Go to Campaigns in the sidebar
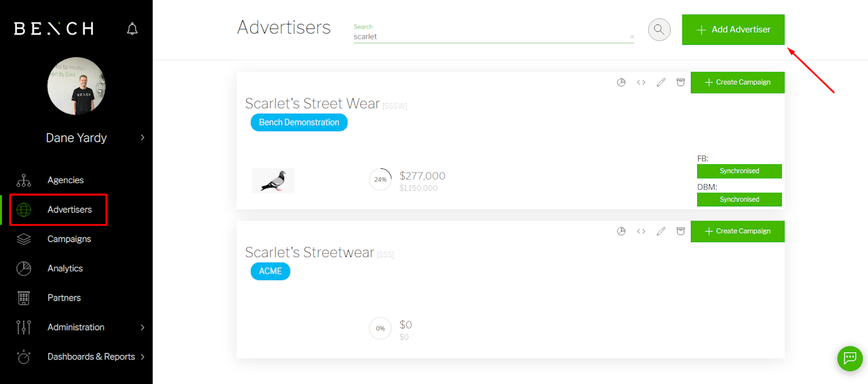Viewport: 868px width, 384px height. point(69,239)
